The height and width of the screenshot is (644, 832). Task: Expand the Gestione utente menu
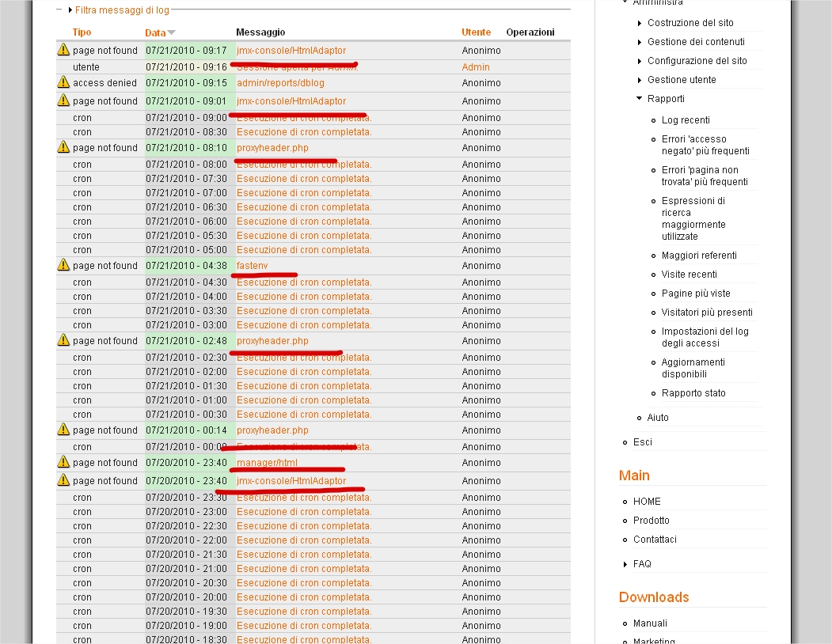click(x=640, y=80)
